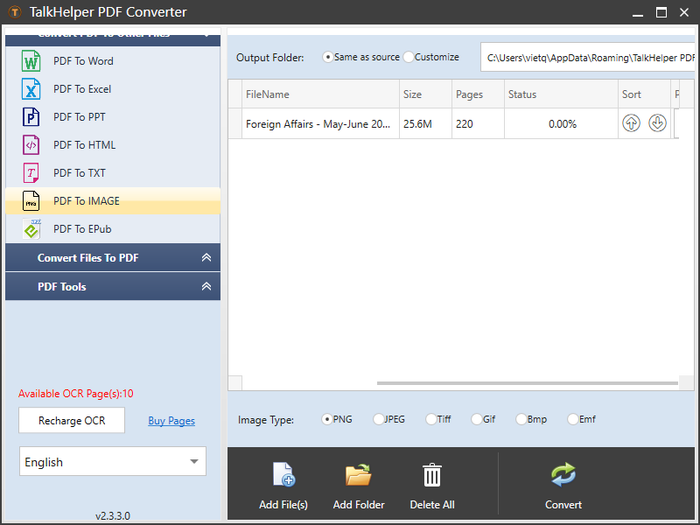The image size is (700, 525).
Task: Click the Add File(s) label
Action: (x=283, y=504)
